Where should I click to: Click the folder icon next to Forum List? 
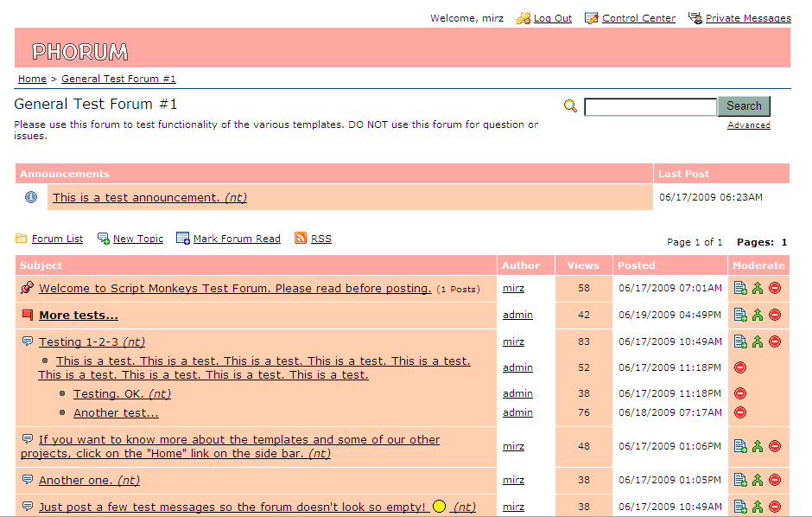click(22, 239)
